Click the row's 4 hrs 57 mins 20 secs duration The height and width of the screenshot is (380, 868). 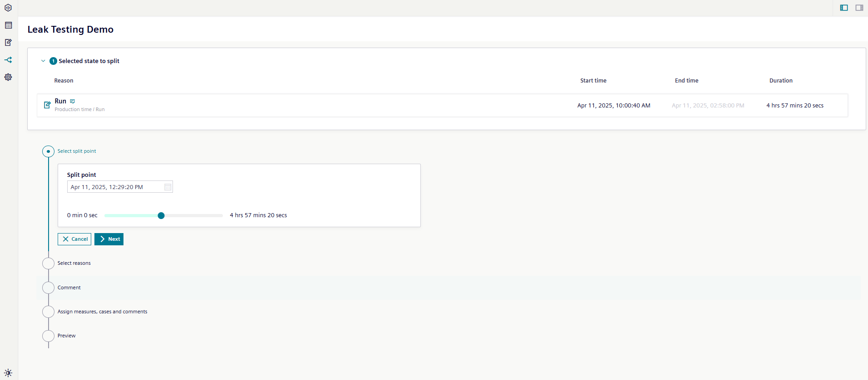795,105
